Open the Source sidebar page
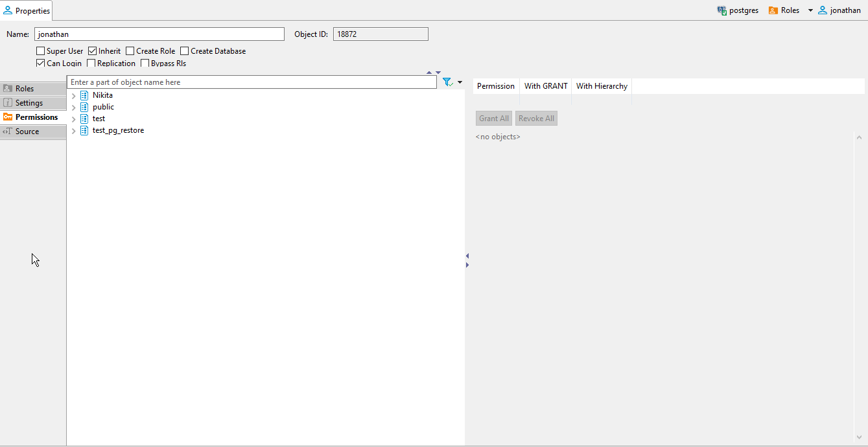This screenshot has width=868, height=447. pyautogui.click(x=29, y=132)
